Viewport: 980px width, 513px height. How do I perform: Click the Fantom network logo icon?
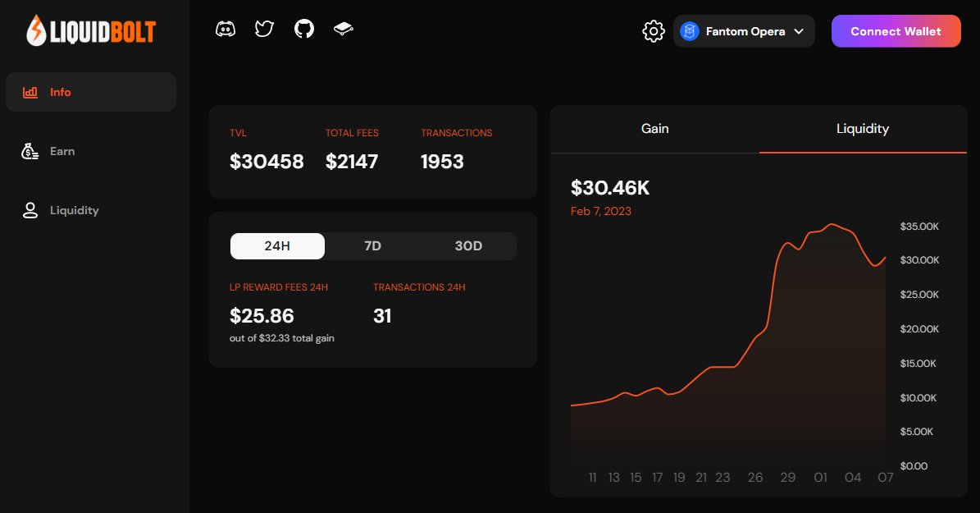(690, 31)
